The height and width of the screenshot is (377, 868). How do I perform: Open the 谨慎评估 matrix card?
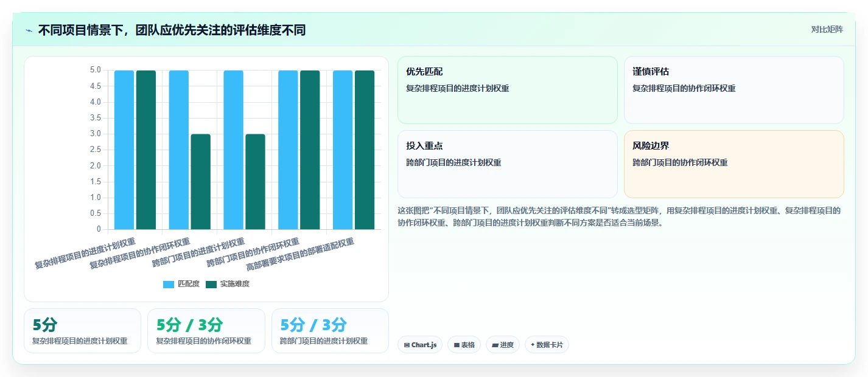point(733,90)
